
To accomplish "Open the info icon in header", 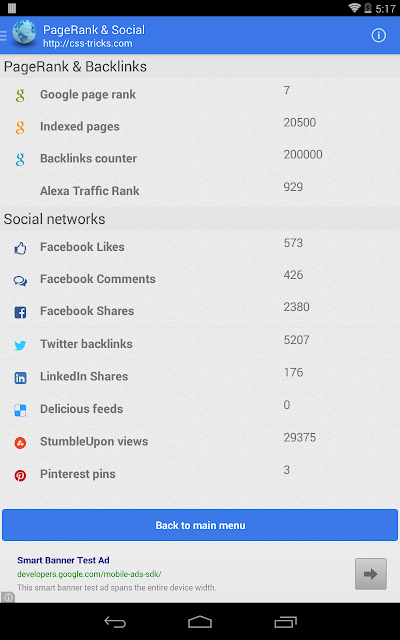I will pyautogui.click(x=378, y=36).
